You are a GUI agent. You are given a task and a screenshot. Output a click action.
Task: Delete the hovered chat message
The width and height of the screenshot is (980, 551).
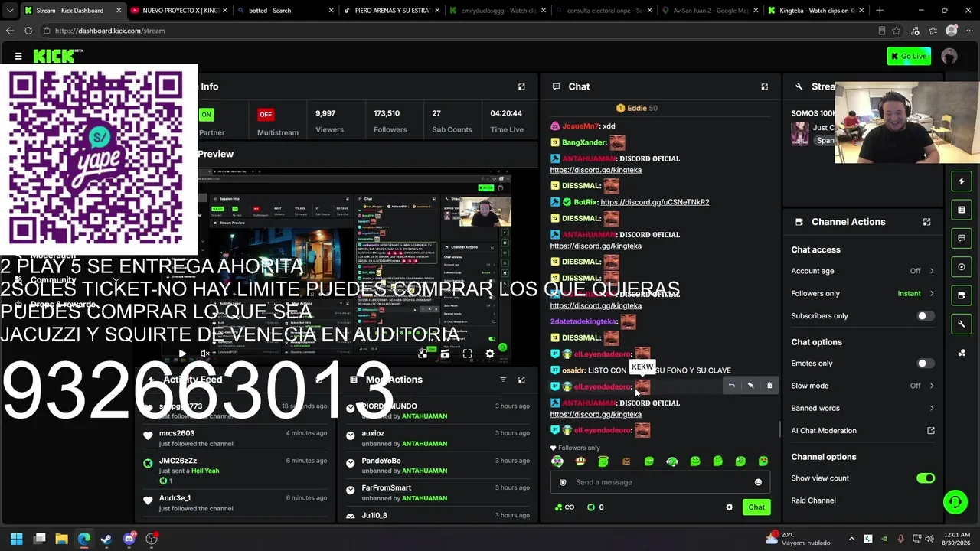tap(769, 386)
